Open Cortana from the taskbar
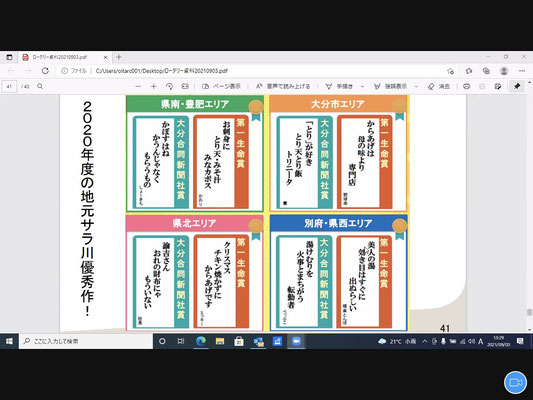Image resolution: width=533 pixels, height=400 pixels. tap(162, 341)
